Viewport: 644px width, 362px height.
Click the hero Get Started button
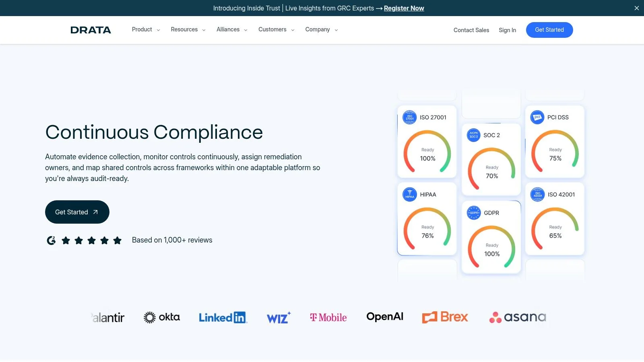click(77, 212)
